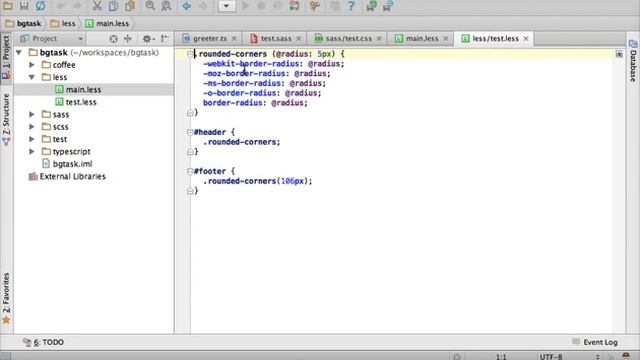Click the Scroll from Source target icon
The height and width of the screenshot is (360, 640).
113,39
